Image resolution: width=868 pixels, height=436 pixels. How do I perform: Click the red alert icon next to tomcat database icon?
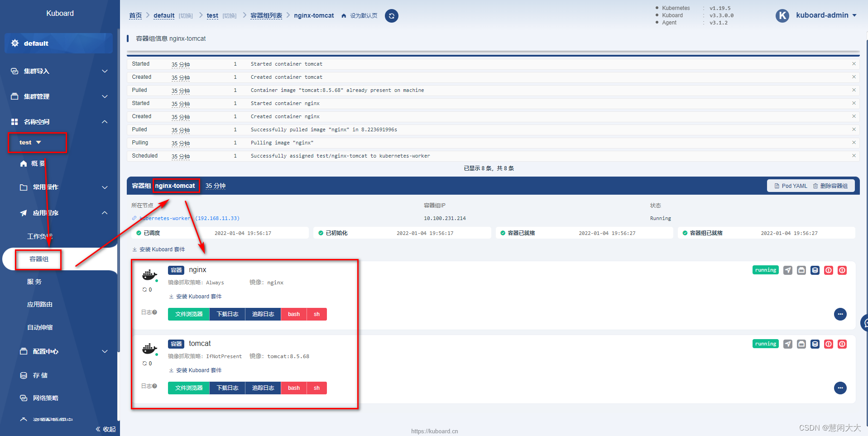tap(829, 344)
